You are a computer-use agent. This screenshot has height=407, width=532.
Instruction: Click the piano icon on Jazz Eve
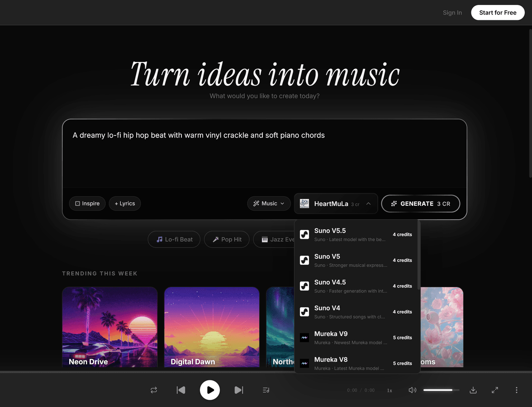[x=265, y=240]
